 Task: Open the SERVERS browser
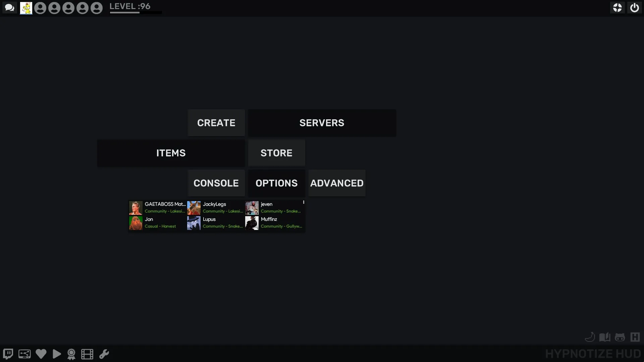(x=322, y=123)
